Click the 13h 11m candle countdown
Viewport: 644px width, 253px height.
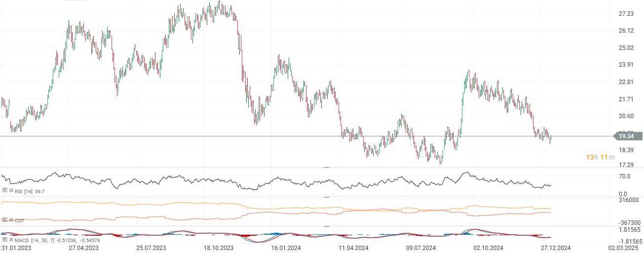600,157
